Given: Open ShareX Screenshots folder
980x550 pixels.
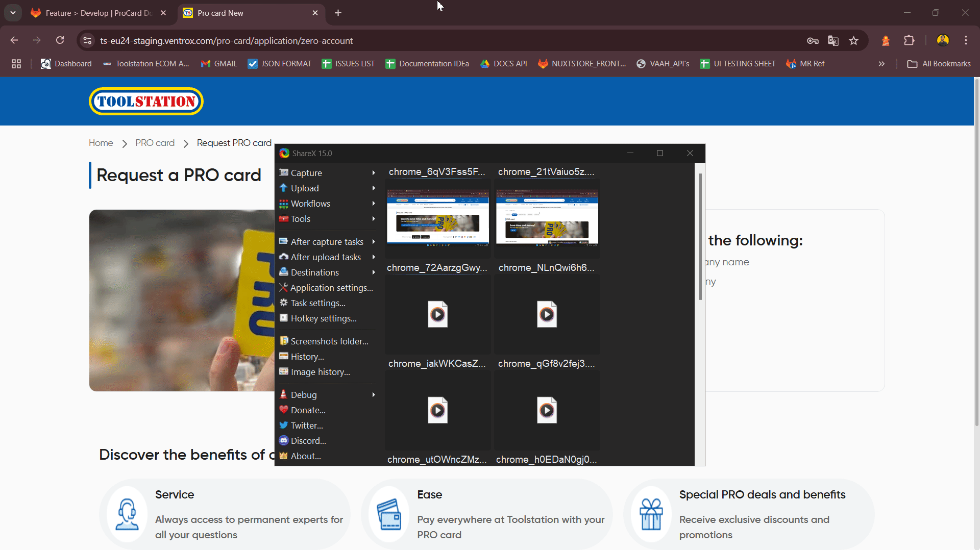Looking at the screenshot, I should (329, 341).
